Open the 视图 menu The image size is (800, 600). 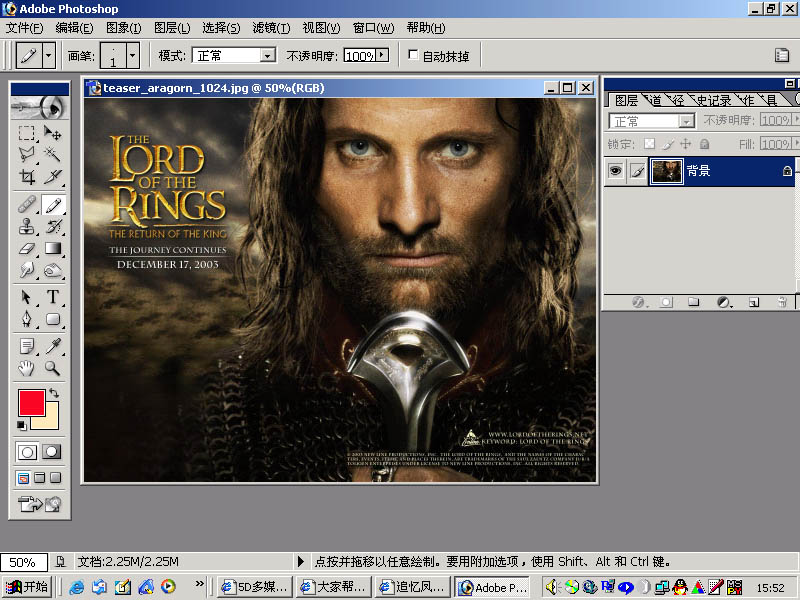[x=321, y=28]
